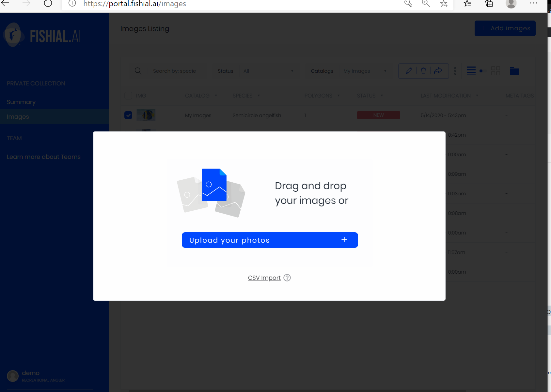Viewport: 551px width, 392px height.
Task: Switch to grid view icon
Action: coord(496,71)
